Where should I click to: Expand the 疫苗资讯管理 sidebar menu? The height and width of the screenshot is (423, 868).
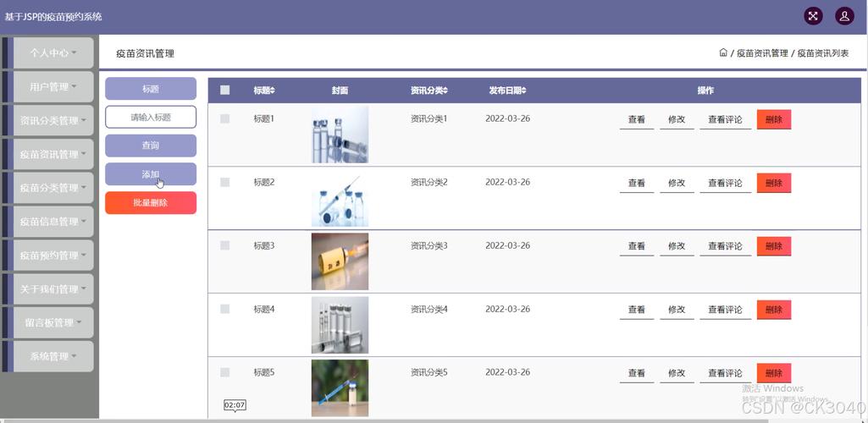point(53,154)
